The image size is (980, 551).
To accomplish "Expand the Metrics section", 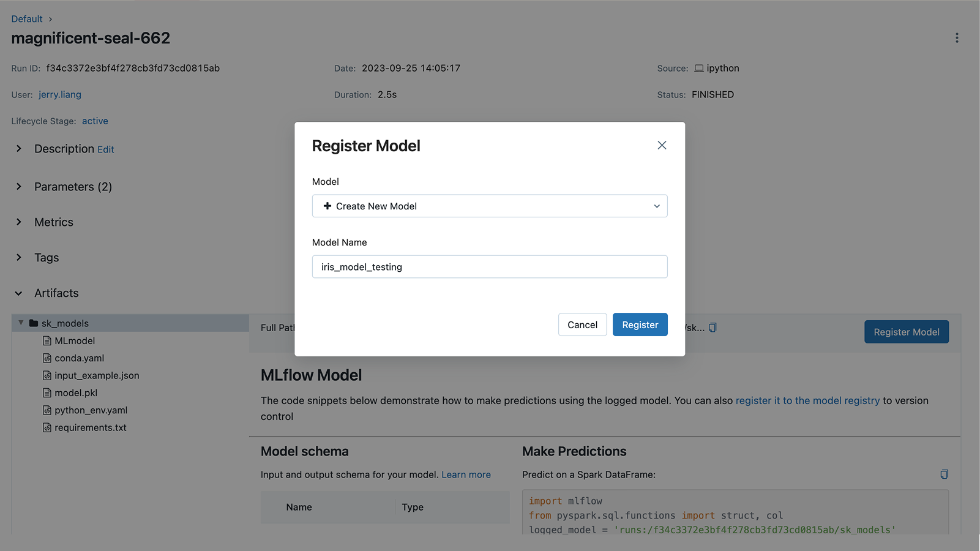I will [x=18, y=222].
